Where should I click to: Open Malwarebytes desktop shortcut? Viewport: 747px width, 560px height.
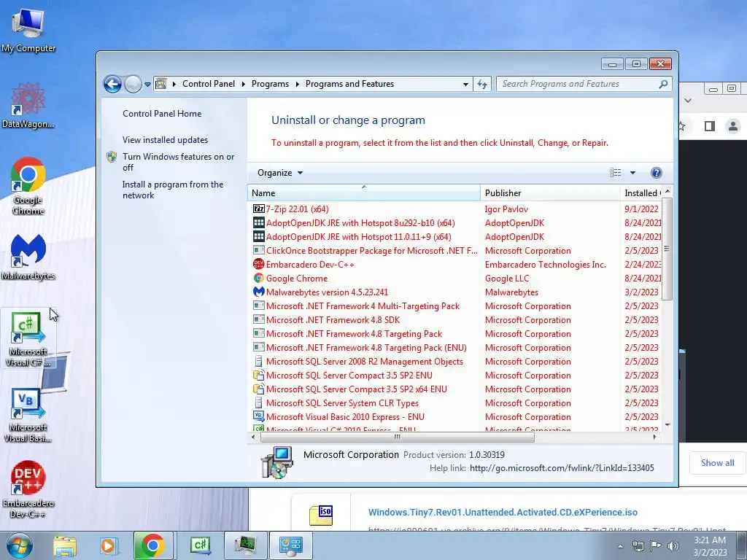[28, 257]
